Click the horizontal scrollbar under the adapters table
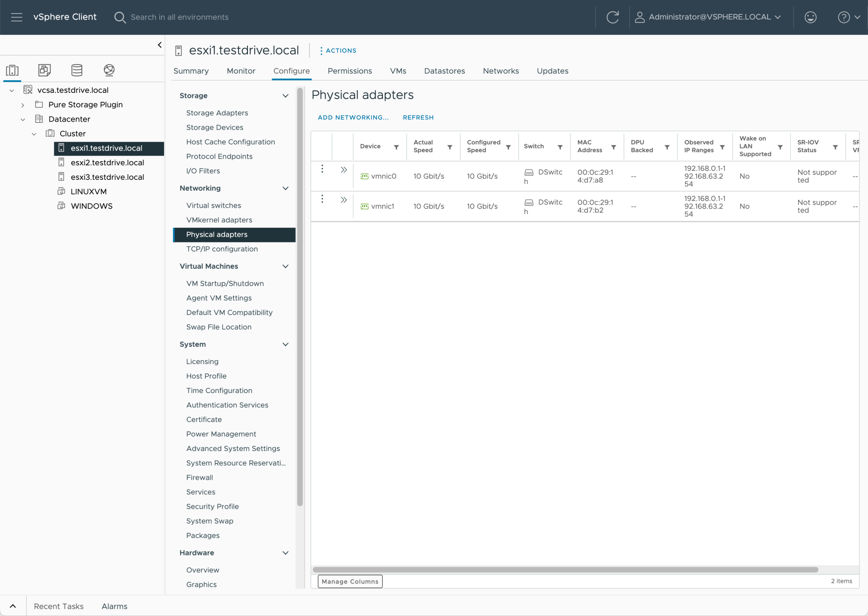 point(565,569)
